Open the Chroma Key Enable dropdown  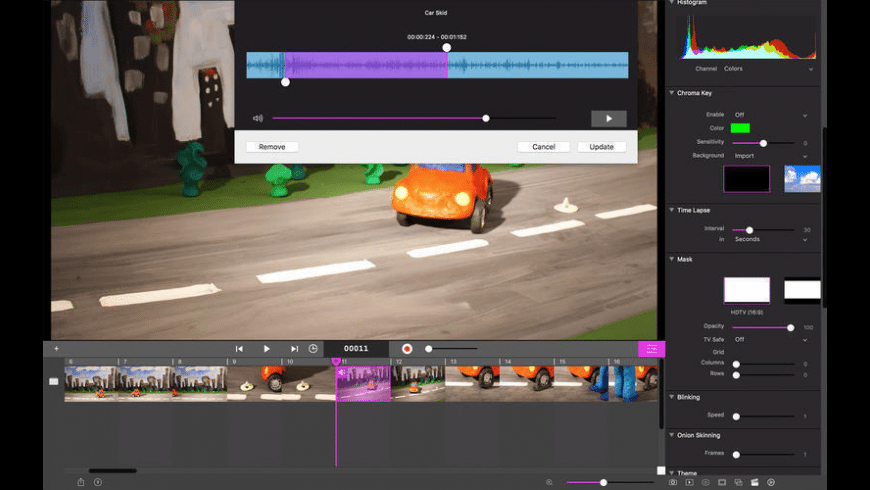coord(769,115)
